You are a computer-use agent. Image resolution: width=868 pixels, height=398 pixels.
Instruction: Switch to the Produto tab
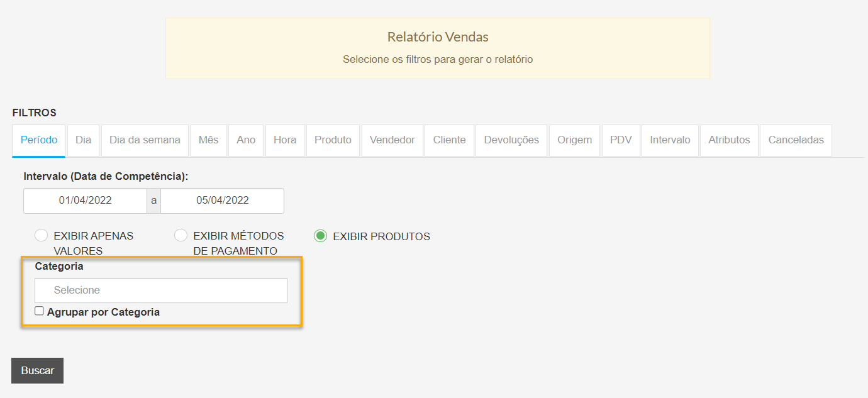[x=333, y=140]
